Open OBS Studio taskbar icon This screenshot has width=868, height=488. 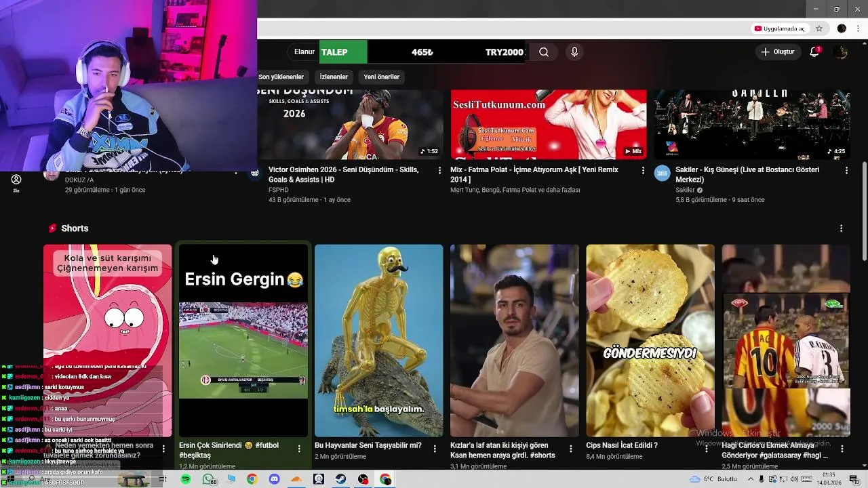click(363, 479)
